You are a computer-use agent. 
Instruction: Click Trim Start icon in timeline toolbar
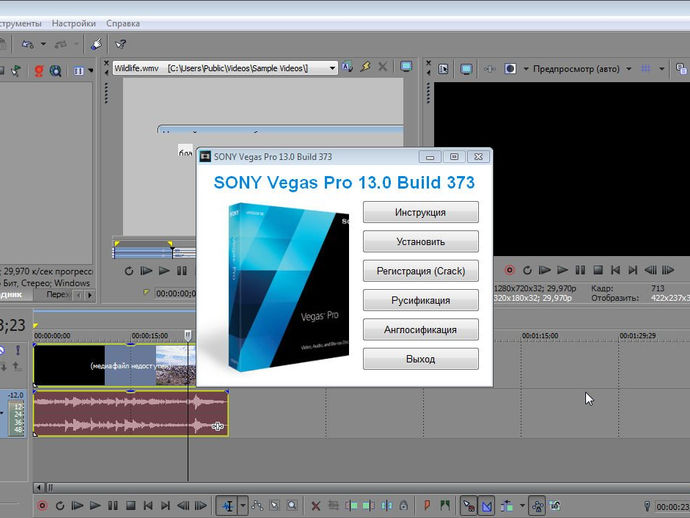coord(351,506)
